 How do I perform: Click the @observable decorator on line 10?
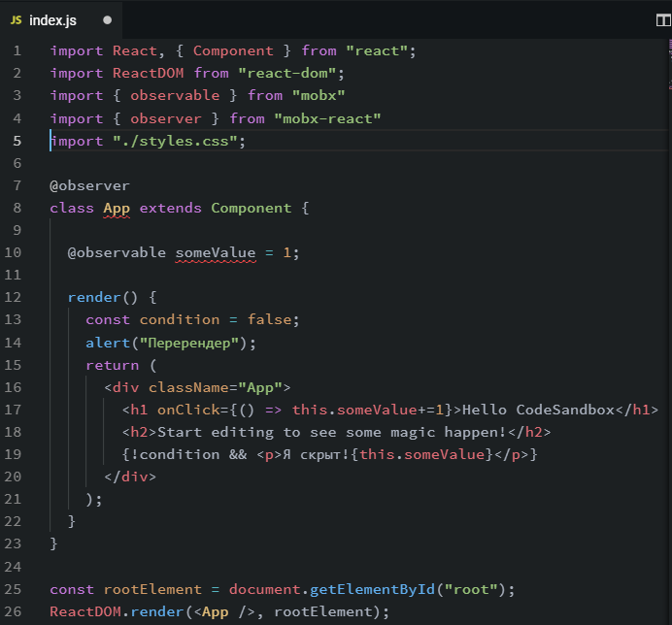click(x=117, y=252)
